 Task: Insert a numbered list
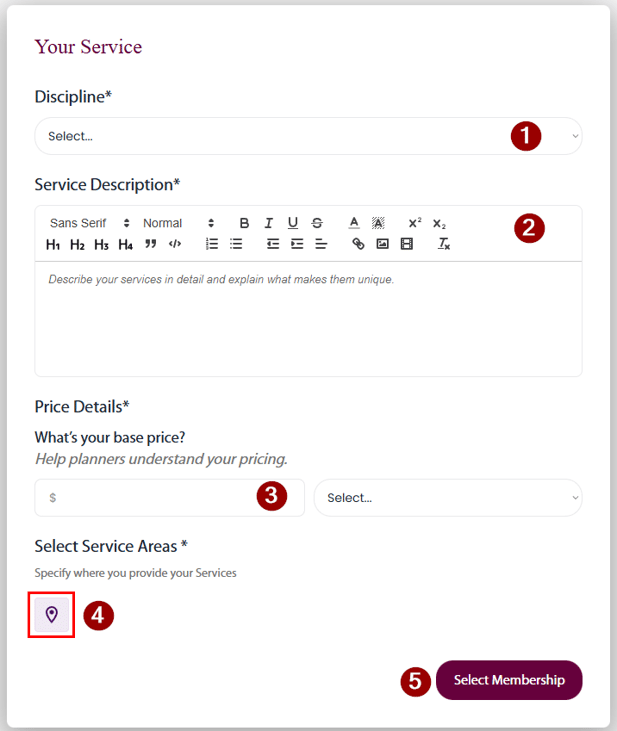point(212,244)
